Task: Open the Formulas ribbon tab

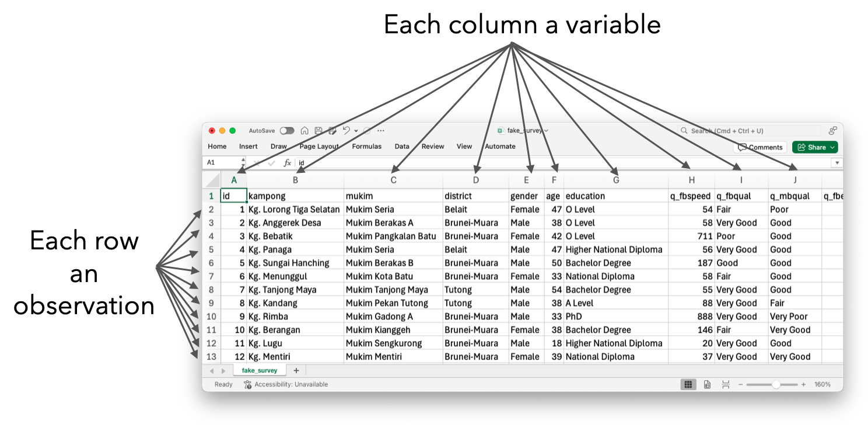Action: click(366, 147)
